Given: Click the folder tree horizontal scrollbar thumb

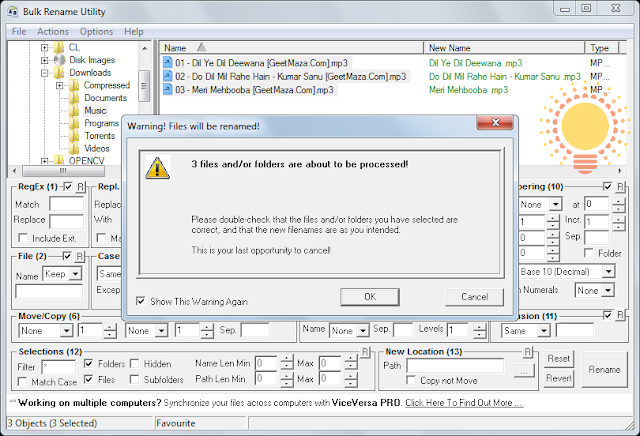Looking at the screenshot, I should [63, 170].
